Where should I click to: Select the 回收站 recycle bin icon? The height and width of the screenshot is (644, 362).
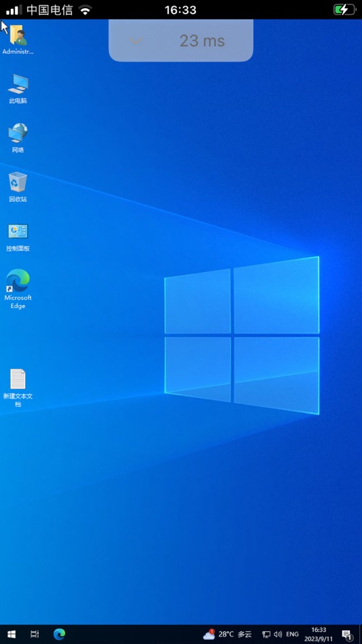click(18, 187)
